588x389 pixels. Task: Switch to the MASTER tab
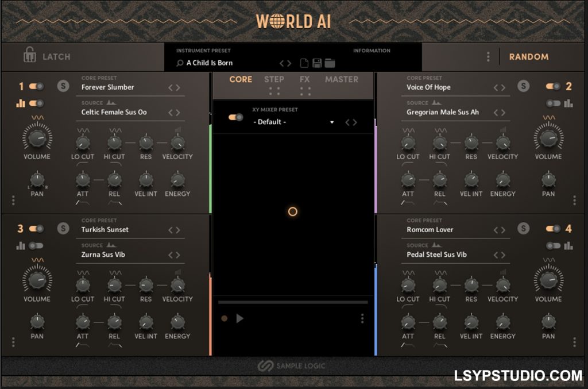[342, 79]
